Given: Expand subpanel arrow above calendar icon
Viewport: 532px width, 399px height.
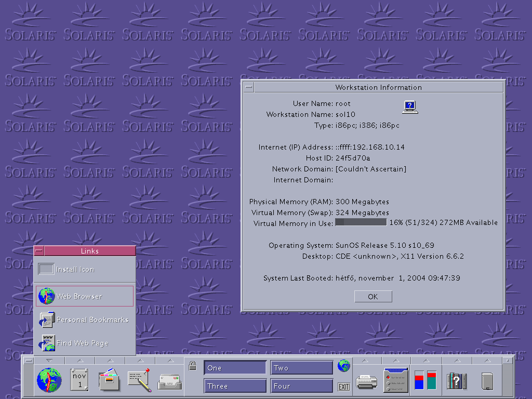Looking at the screenshot, I should click(80, 361).
